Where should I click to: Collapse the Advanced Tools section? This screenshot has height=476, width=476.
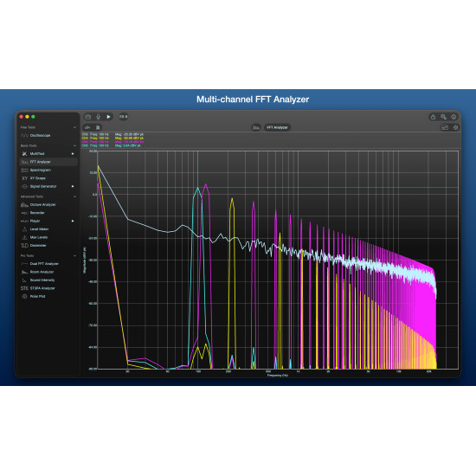click(x=74, y=196)
